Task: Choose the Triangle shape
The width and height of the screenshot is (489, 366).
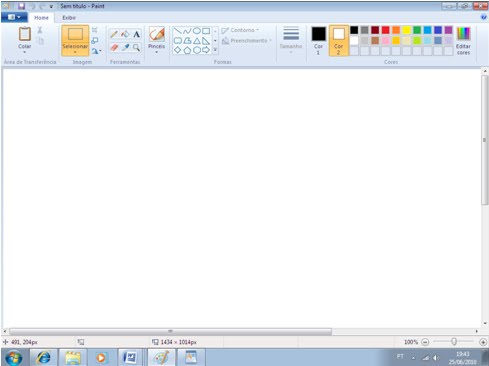Action: [197, 41]
